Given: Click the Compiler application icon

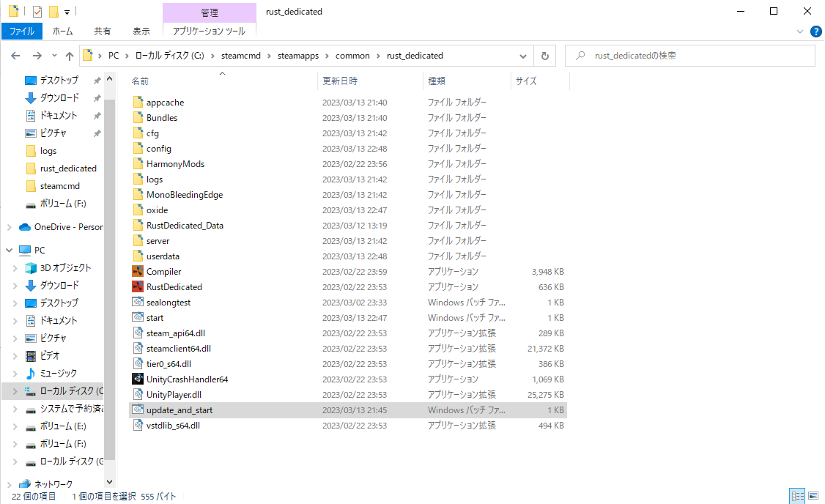Looking at the screenshot, I should (x=138, y=272).
